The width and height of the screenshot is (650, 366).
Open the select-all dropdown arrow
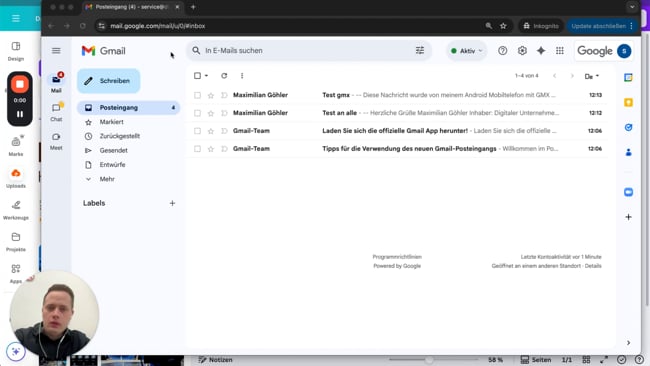point(206,75)
